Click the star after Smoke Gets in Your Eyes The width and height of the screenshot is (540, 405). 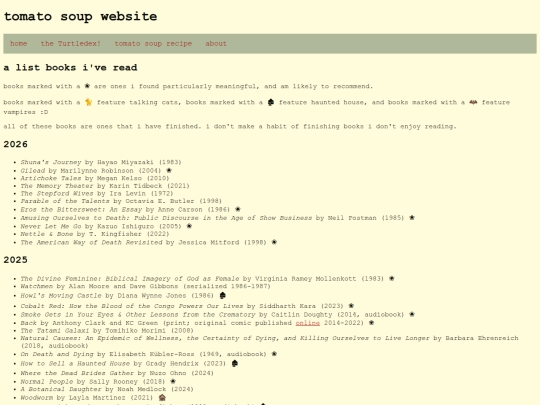(x=412, y=314)
